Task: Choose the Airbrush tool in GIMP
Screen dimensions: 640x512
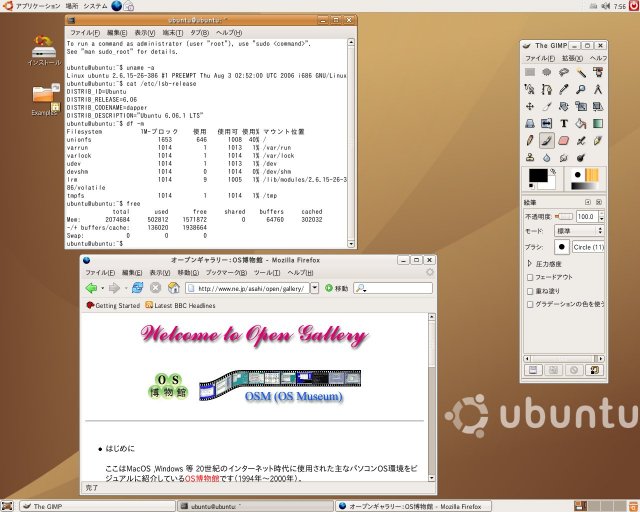Action: (581, 140)
